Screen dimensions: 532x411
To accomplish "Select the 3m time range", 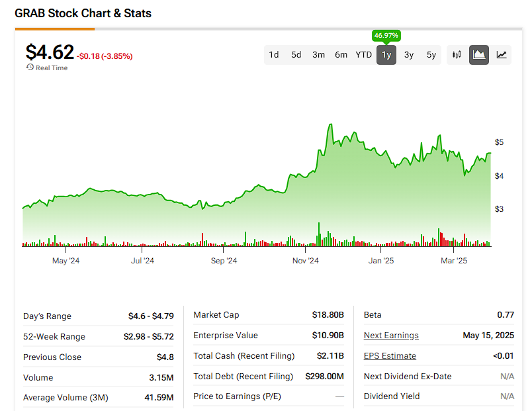I will pyautogui.click(x=318, y=55).
